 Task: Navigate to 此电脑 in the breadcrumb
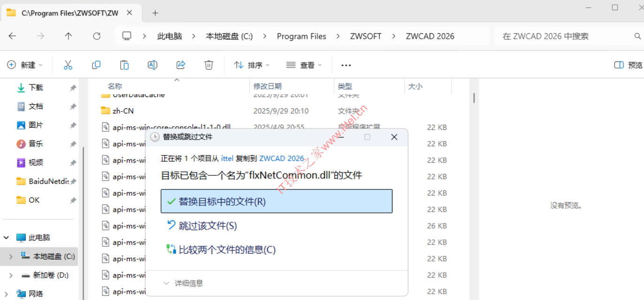(169, 36)
